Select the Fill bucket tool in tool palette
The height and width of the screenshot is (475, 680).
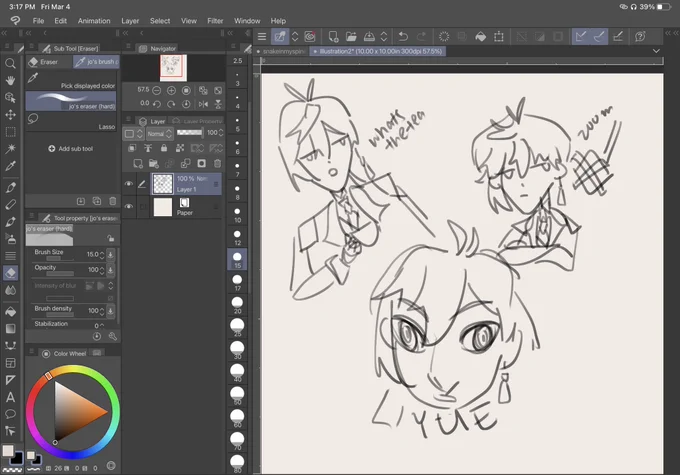pyautogui.click(x=10, y=312)
